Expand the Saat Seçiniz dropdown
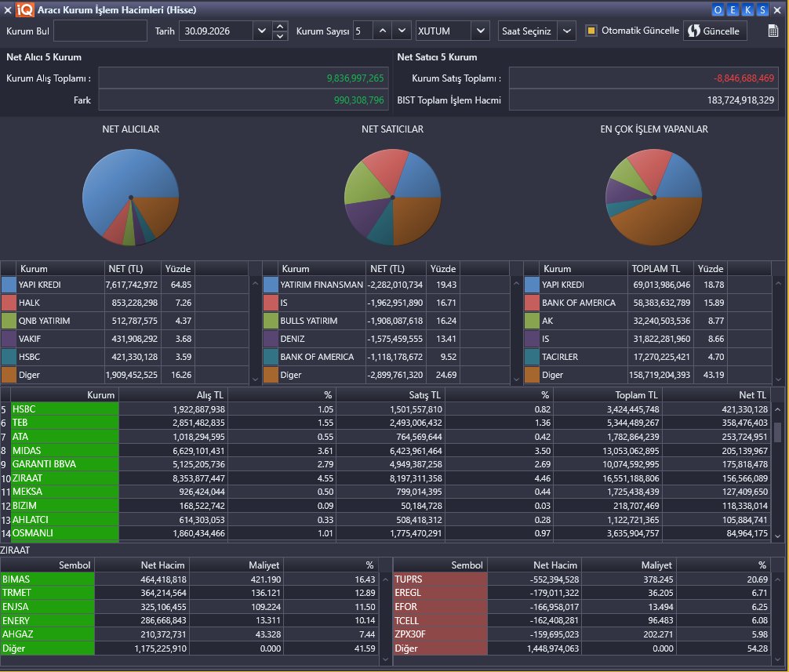Viewport: 789px width, 672px height. pos(567,31)
